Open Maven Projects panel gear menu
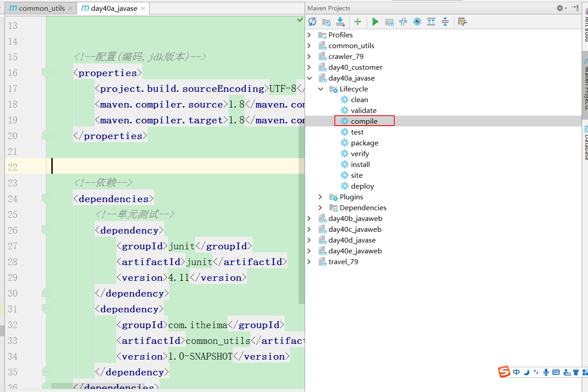 561,8
